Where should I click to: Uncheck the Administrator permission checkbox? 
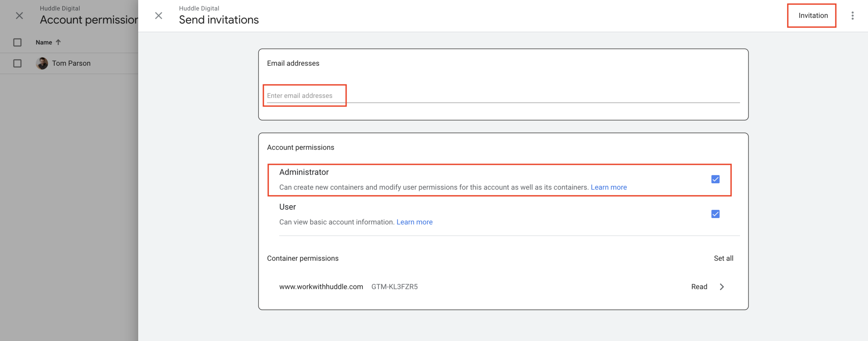(x=715, y=179)
